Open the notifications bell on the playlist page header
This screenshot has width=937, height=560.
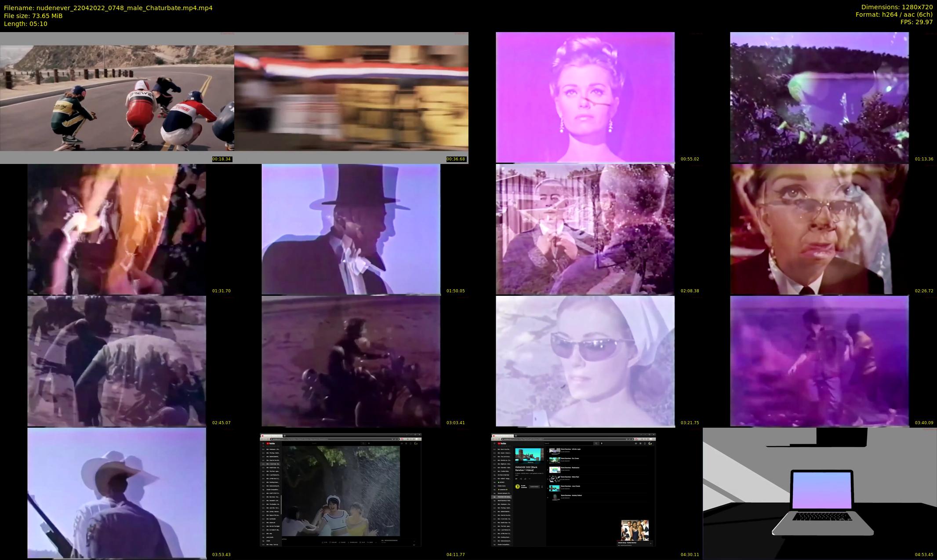(645, 444)
